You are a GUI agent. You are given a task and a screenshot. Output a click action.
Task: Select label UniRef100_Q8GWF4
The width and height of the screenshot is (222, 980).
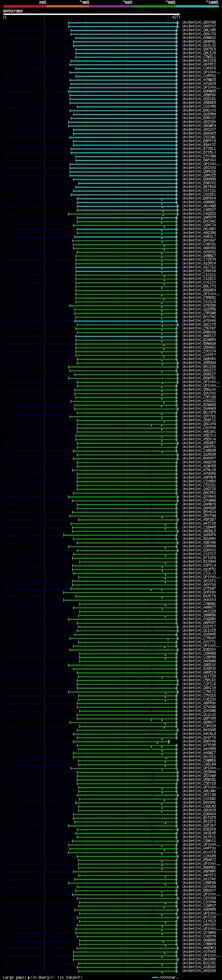199,125
